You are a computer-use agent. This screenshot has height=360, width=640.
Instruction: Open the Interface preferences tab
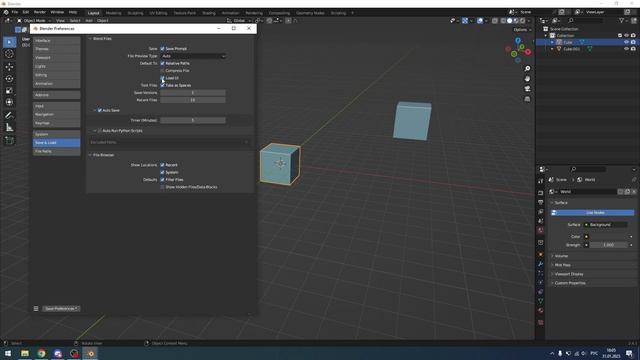[56, 40]
